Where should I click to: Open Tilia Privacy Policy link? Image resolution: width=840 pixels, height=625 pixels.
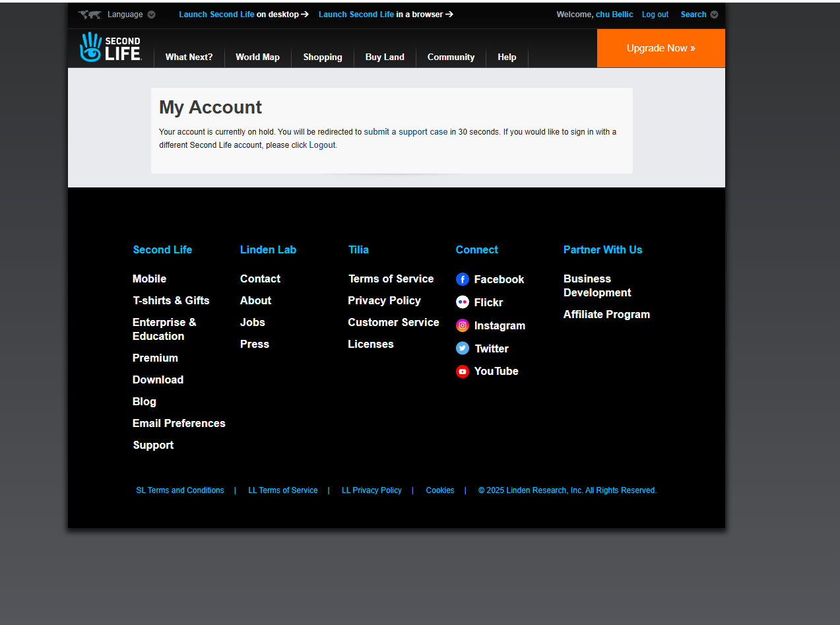pyautogui.click(x=384, y=301)
